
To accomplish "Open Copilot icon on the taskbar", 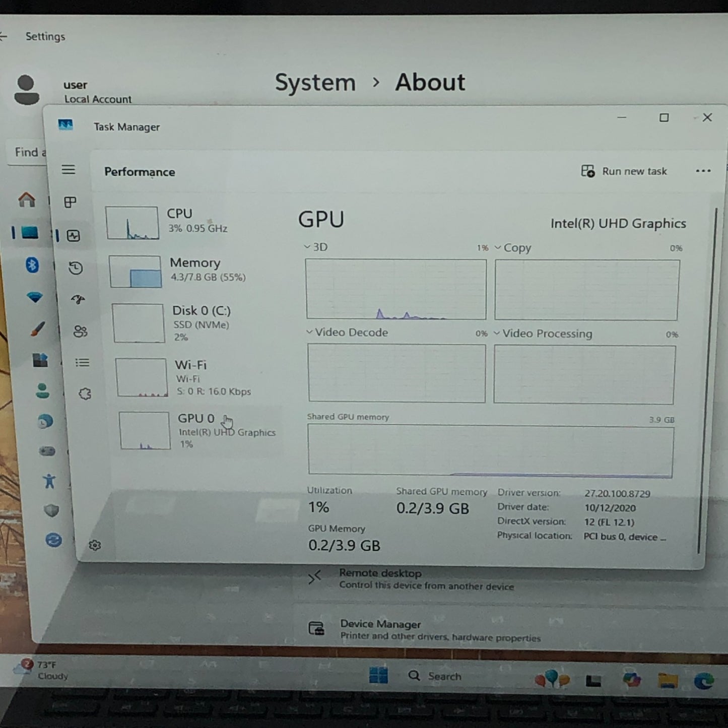I will 631,680.
